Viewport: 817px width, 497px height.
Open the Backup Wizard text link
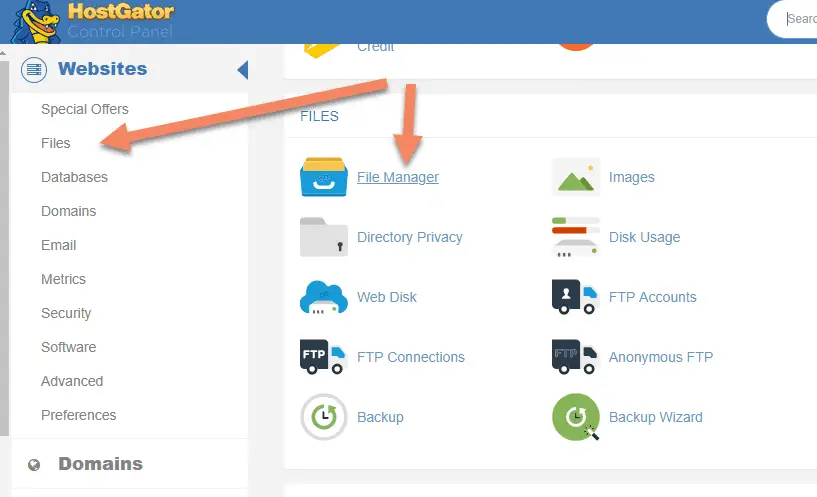tap(655, 417)
